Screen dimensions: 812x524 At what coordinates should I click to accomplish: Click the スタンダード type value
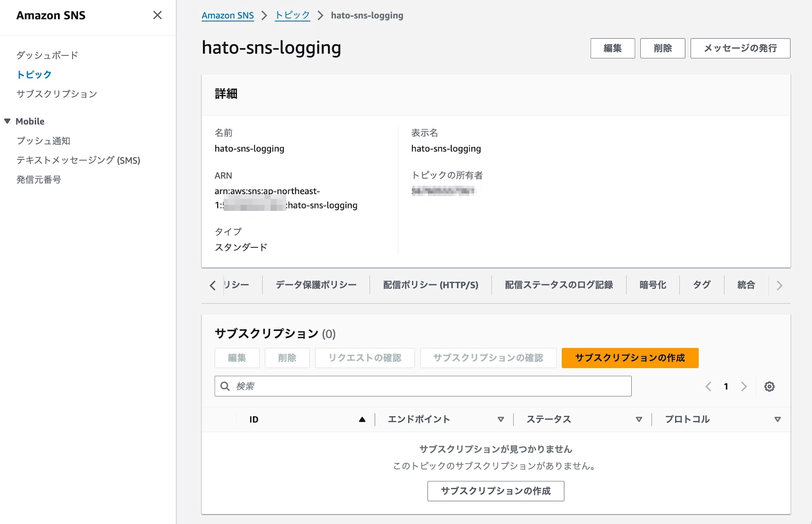tap(241, 247)
